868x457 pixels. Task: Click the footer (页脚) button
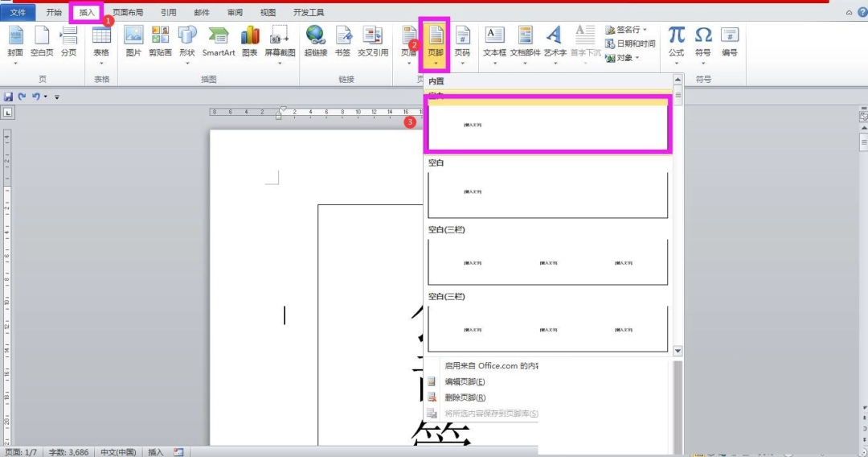click(x=435, y=44)
